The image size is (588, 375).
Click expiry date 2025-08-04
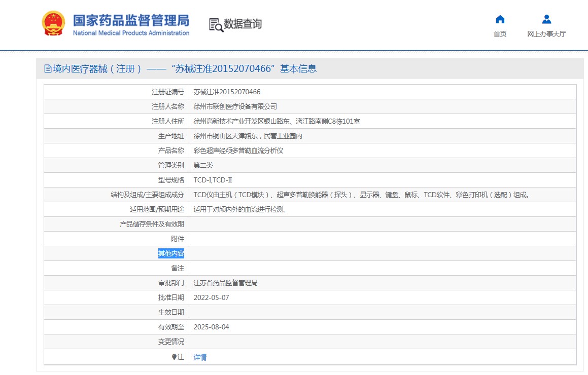pyautogui.click(x=211, y=327)
